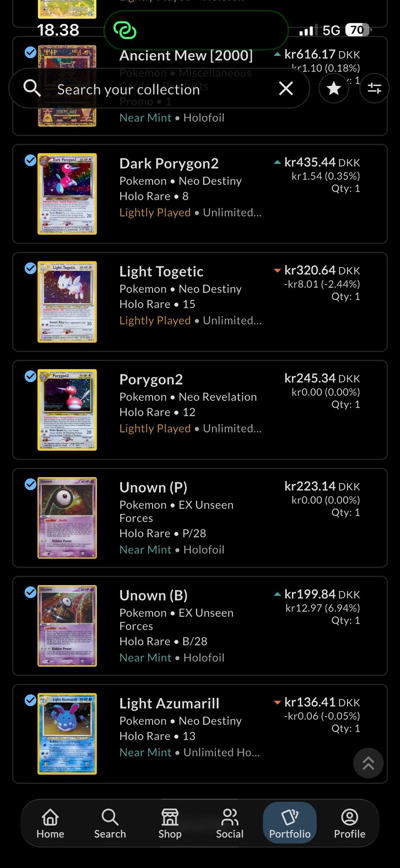Tap the Ancient Mew [2000] title

click(186, 55)
